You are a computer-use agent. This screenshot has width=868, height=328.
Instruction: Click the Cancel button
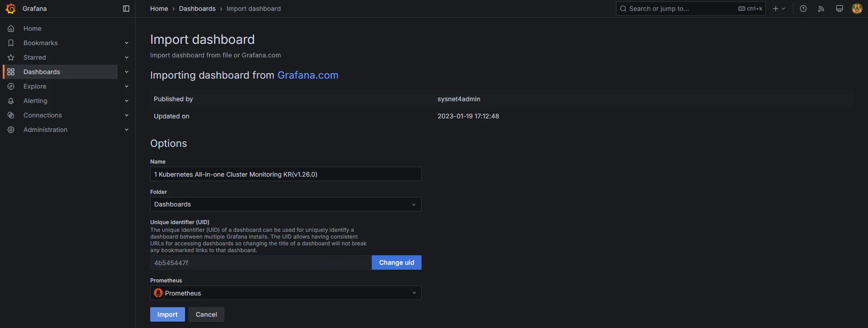pyautogui.click(x=206, y=314)
